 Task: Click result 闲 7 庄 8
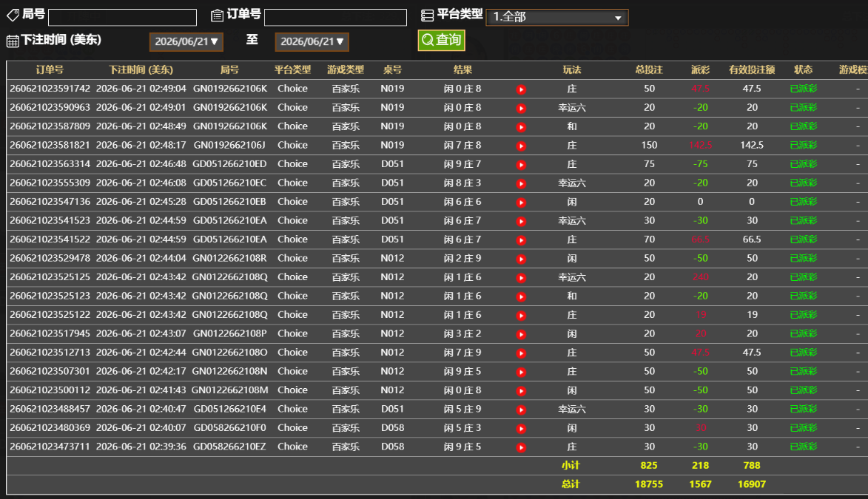(x=462, y=145)
